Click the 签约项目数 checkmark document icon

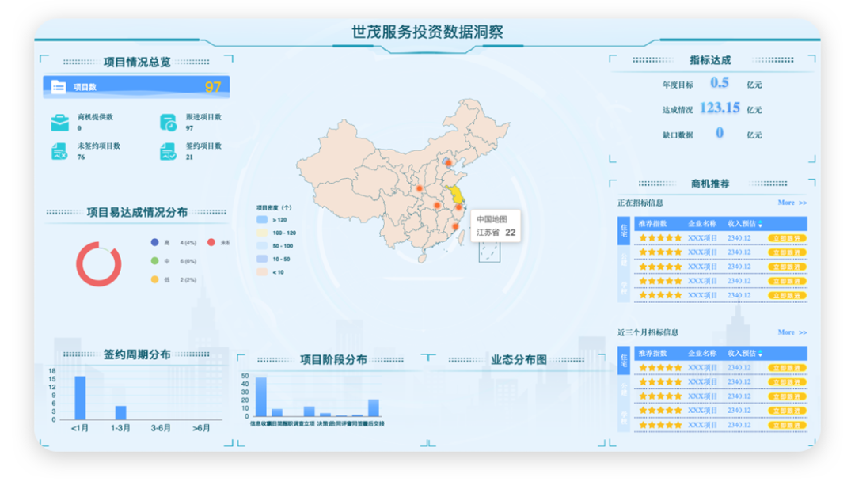tap(168, 151)
